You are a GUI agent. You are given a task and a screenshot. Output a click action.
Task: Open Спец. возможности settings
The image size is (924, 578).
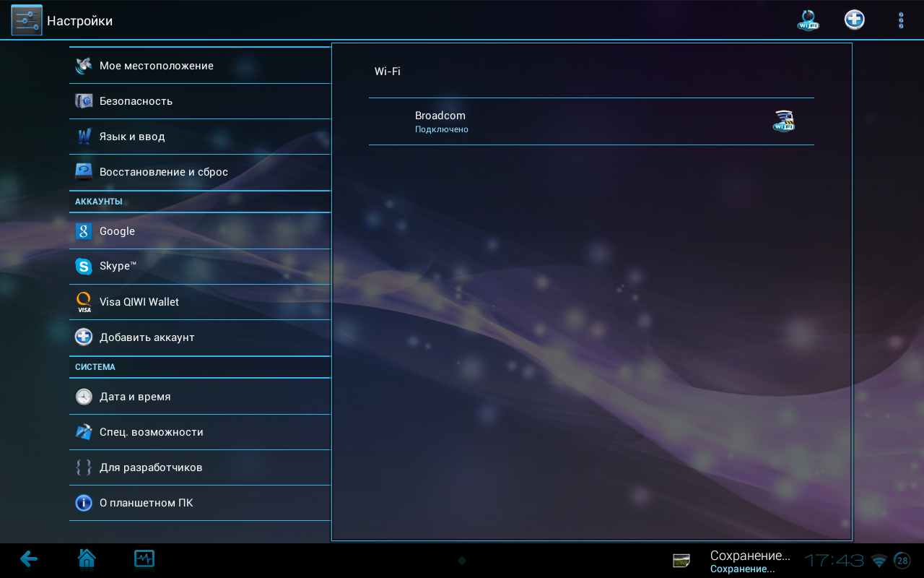[200, 432]
